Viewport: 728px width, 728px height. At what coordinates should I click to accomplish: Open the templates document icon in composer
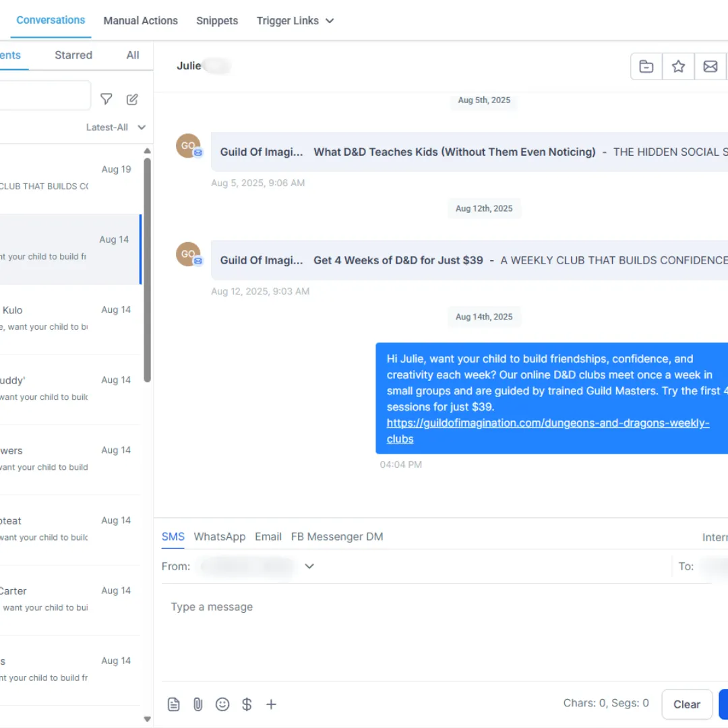point(174,704)
